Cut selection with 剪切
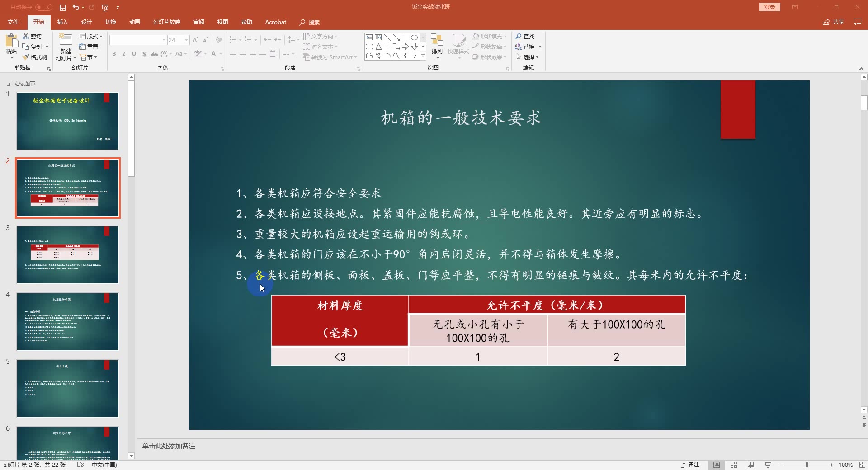 click(x=32, y=36)
